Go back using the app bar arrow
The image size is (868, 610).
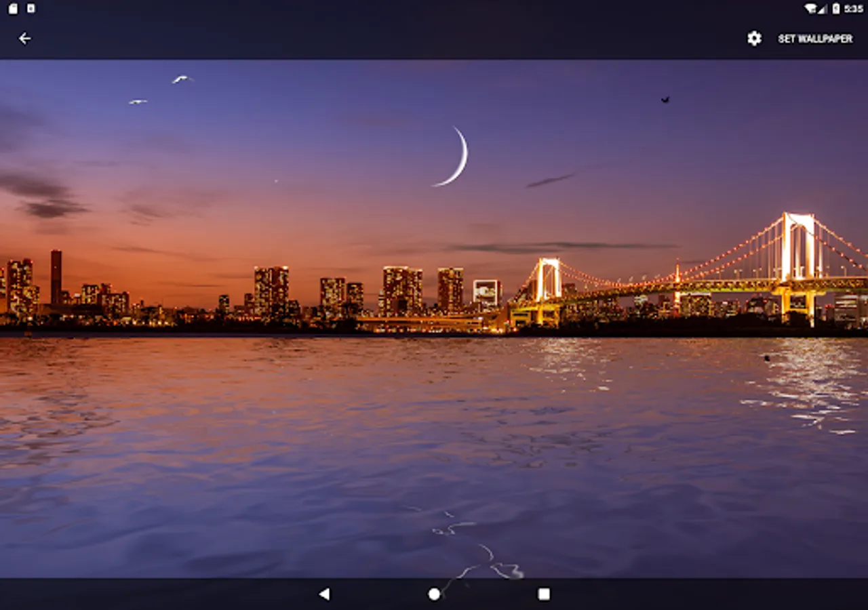click(x=24, y=39)
